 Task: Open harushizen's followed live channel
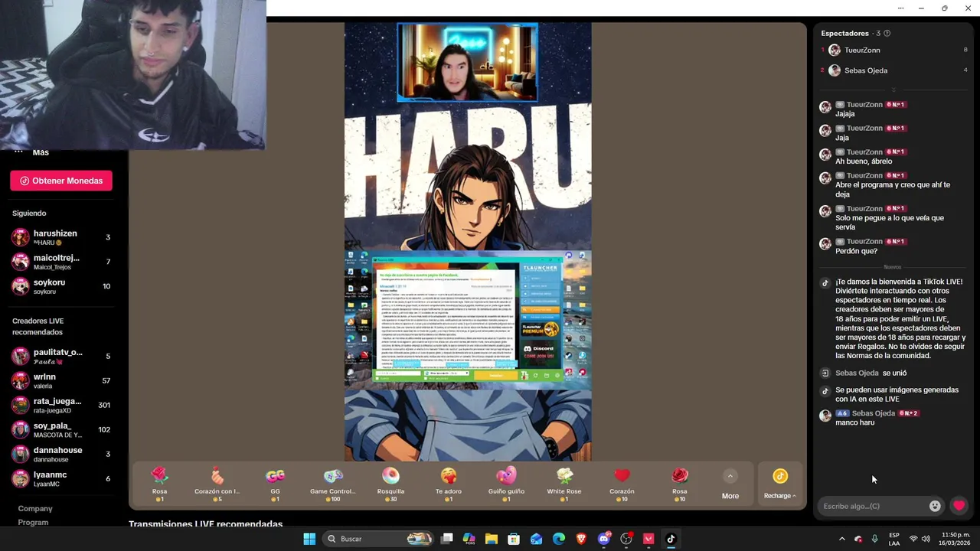pos(62,237)
